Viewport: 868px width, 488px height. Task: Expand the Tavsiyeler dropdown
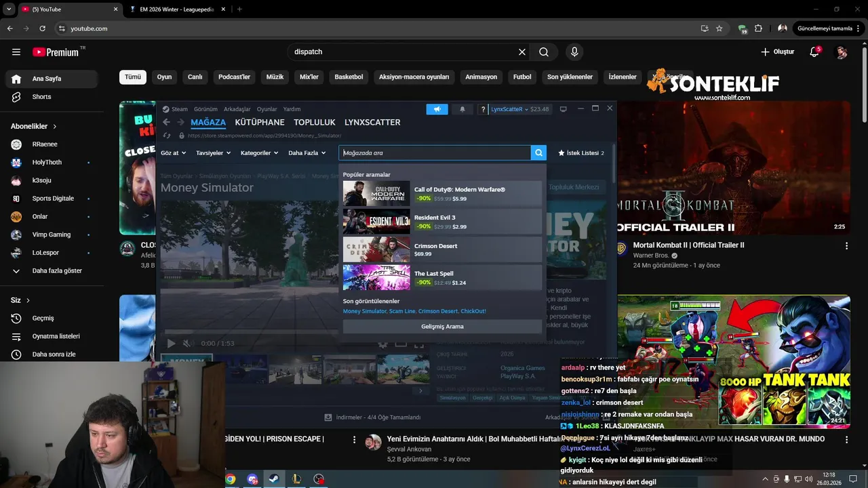tap(213, 153)
